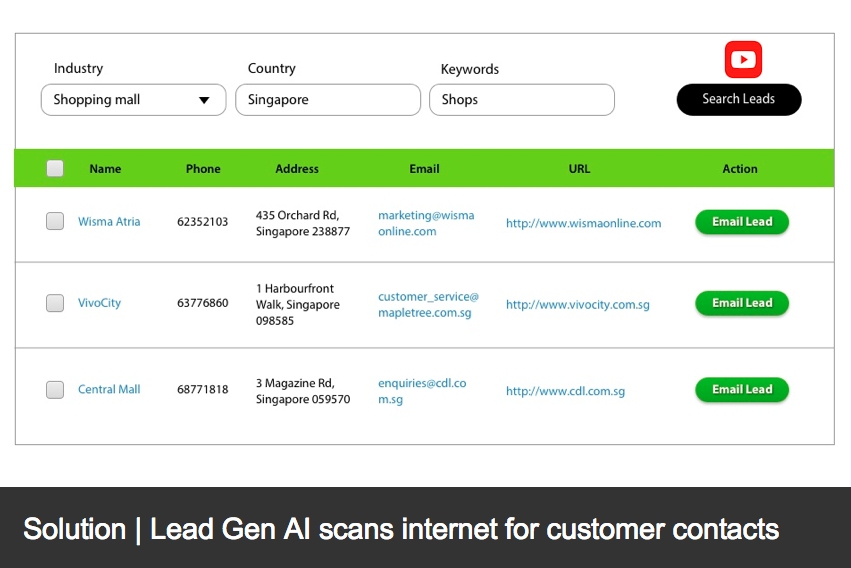Open the VivoCity name link

[99, 303]
